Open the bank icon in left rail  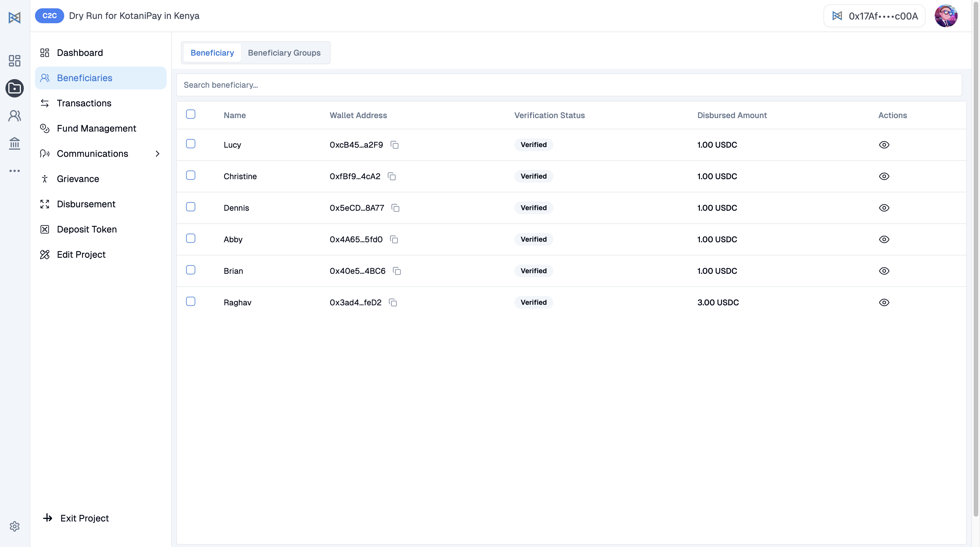point(14,143)
